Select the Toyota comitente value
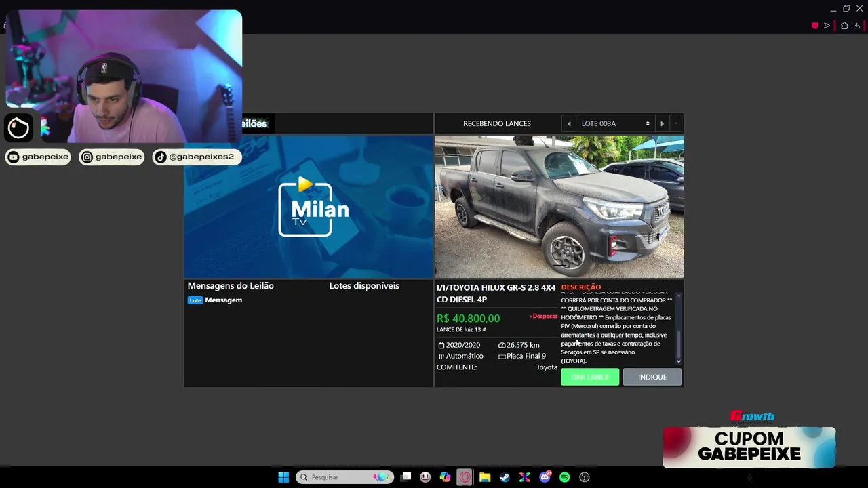 [547, 367]
